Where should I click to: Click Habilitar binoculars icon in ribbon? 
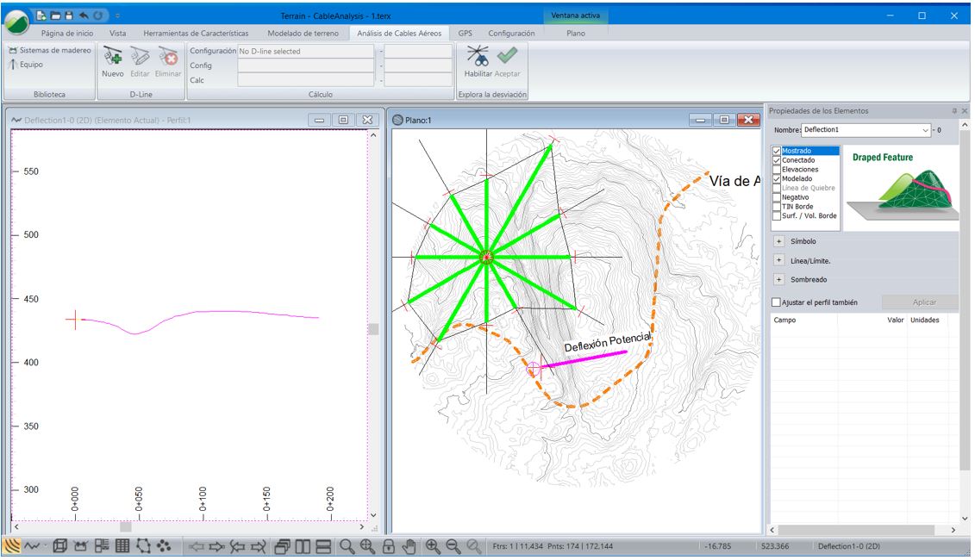(478, 57)
